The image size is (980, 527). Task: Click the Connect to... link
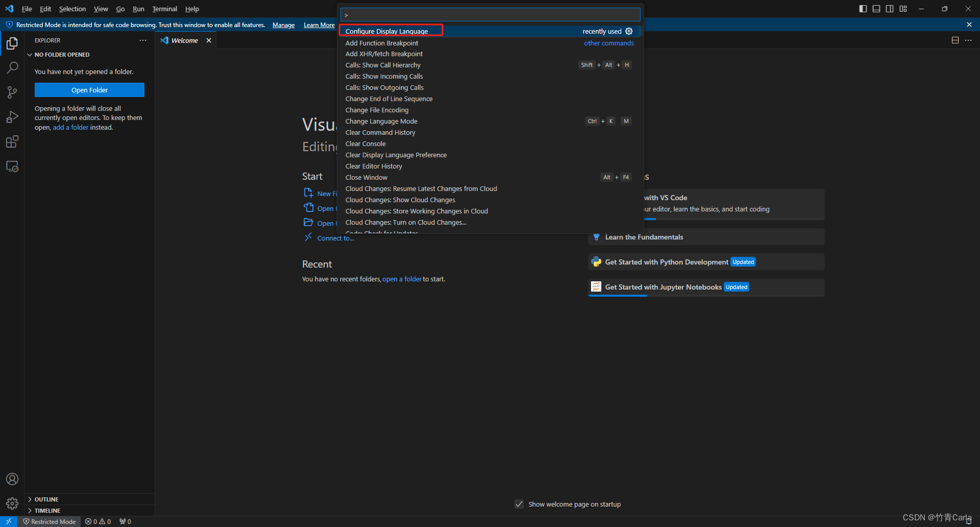(x=335, y=238)
